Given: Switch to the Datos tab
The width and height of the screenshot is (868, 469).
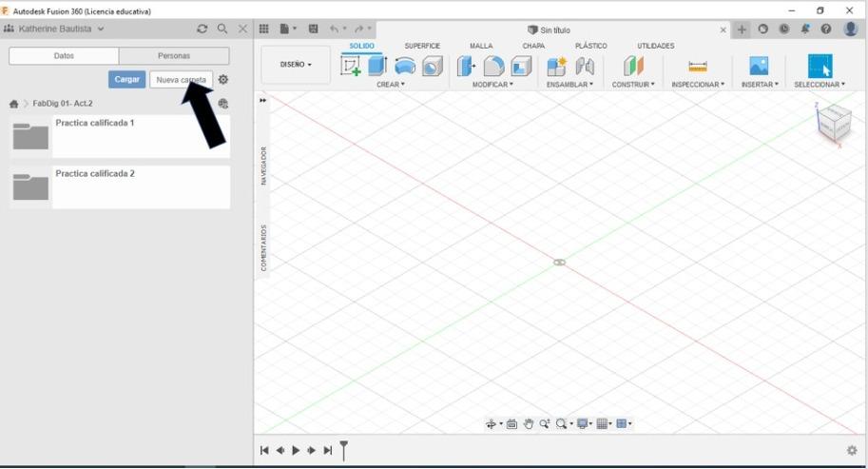Looking at the screenshot, I should pyautogui.click(x=64, y=56).
